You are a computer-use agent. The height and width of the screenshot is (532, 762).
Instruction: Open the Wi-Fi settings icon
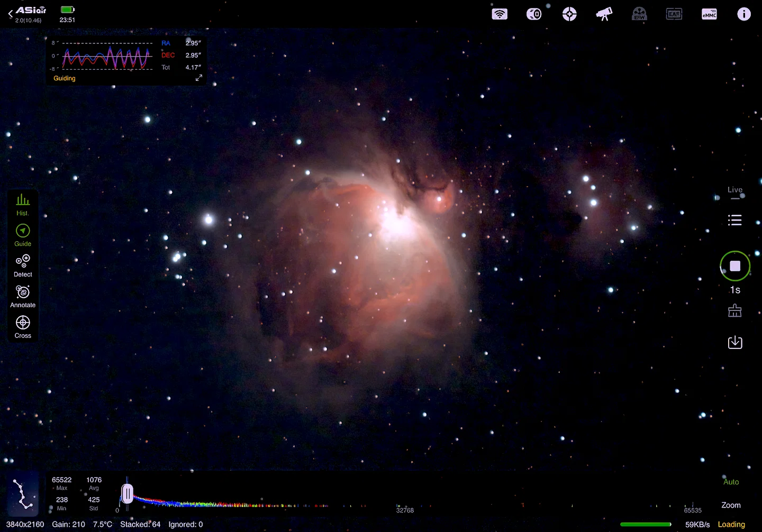(500, 14)
